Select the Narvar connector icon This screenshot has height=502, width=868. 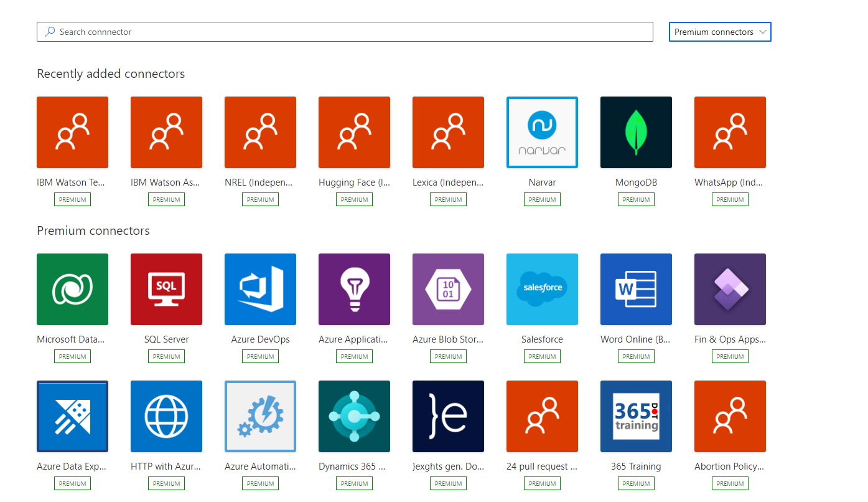coord(542,132)
